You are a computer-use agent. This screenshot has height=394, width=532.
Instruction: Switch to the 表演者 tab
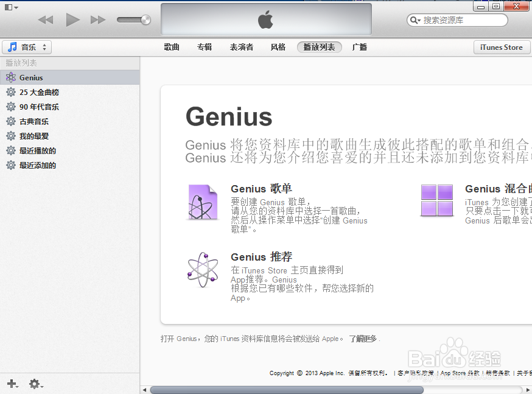pyautogui.click(x=242, y=47)
